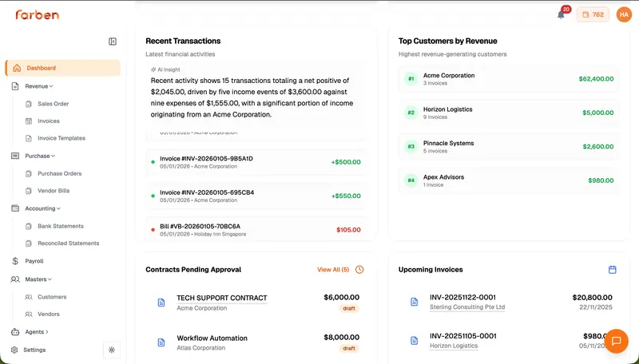
Task: Open invoice INV-20251105-0001
Action: coord(463,336)
